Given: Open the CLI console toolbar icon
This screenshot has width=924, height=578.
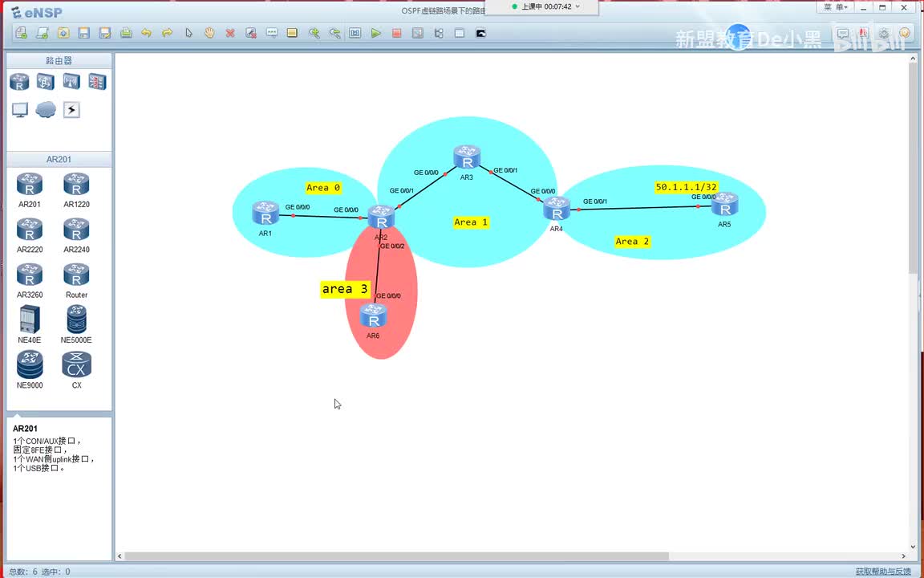Looking at the screenshot, I should [x=481, y=33].
